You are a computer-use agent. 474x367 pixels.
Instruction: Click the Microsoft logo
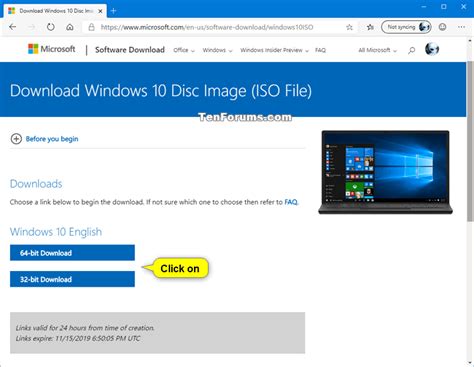click(x=52, y=49)
